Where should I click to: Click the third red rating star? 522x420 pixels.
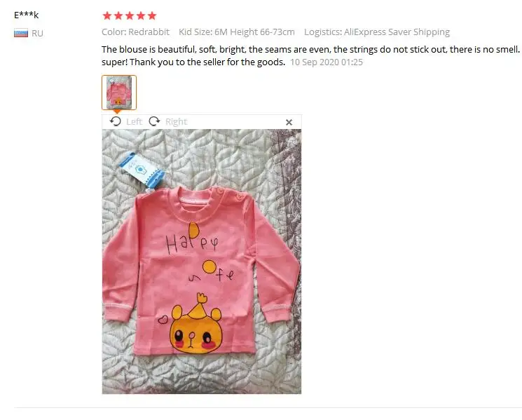130,15
